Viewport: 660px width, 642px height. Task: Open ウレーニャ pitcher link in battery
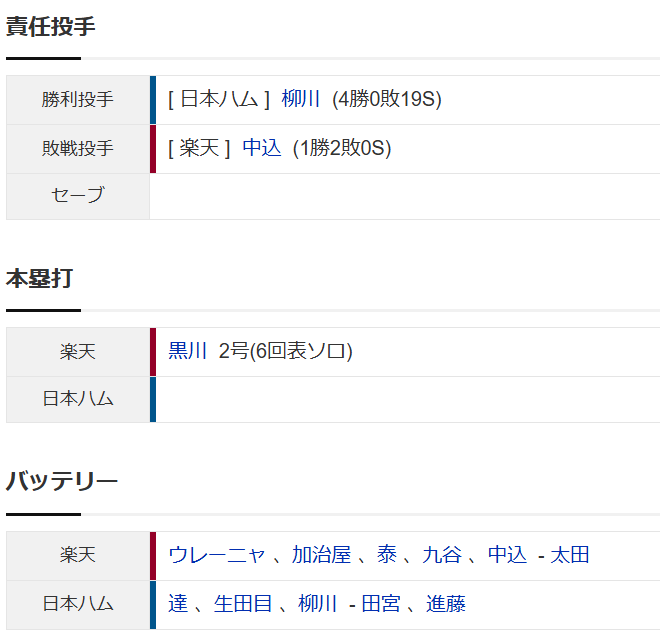click(x=217, y=555)
